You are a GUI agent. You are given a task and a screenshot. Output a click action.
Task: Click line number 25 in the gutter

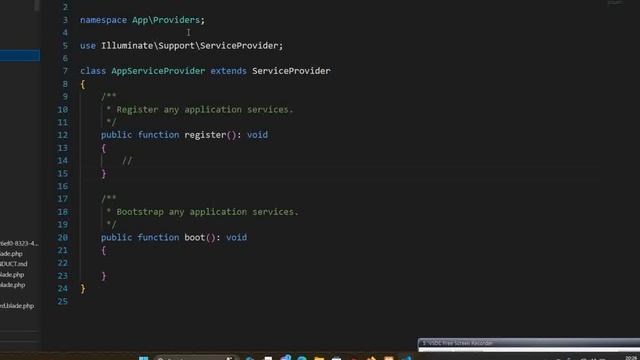pyautogui.click(x=62, y=302)
